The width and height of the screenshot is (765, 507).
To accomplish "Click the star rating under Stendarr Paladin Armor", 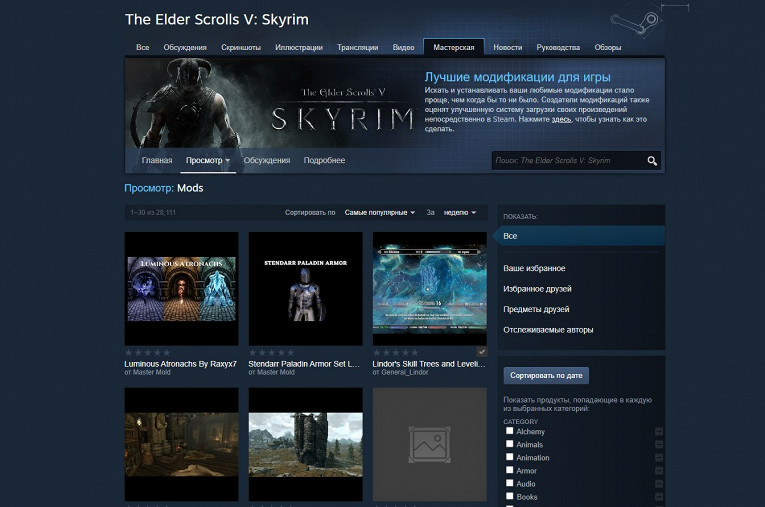I will 271,352.
